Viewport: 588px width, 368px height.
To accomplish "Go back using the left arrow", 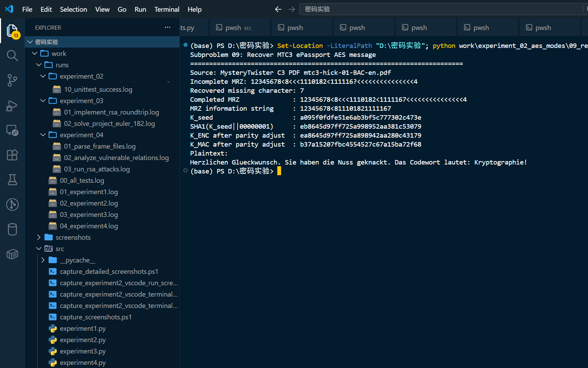I will (x=278, y=9).
